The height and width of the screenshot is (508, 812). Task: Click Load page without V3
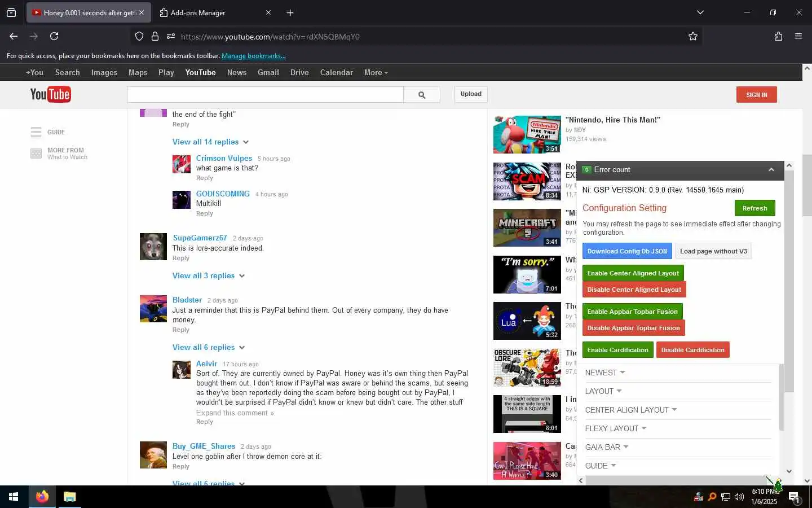(713, 251)
